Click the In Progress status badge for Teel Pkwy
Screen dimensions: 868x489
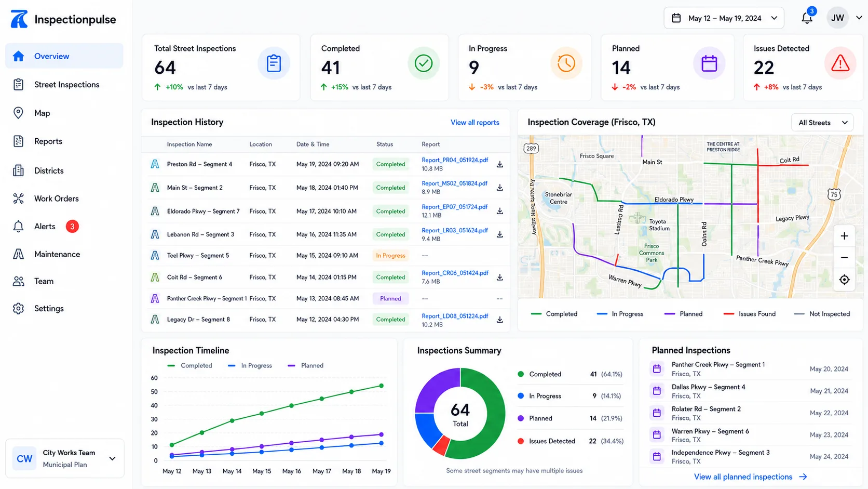coord(390,256)
